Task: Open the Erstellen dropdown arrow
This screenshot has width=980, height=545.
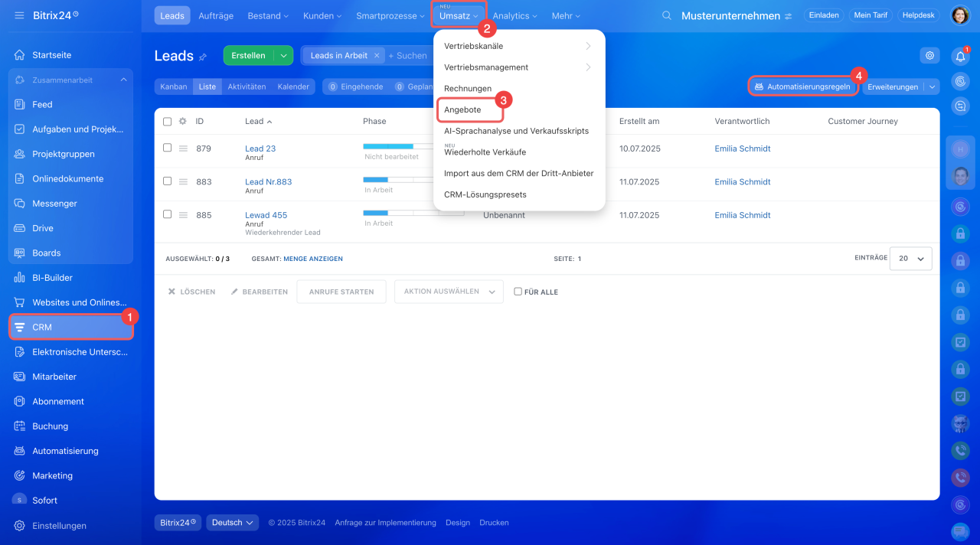Action: point(283,55)
